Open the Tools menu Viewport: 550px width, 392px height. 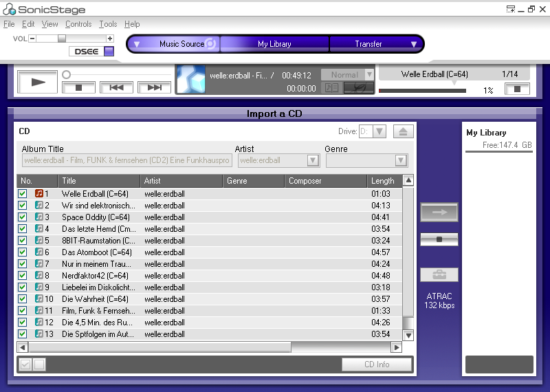tap(108, 24)
